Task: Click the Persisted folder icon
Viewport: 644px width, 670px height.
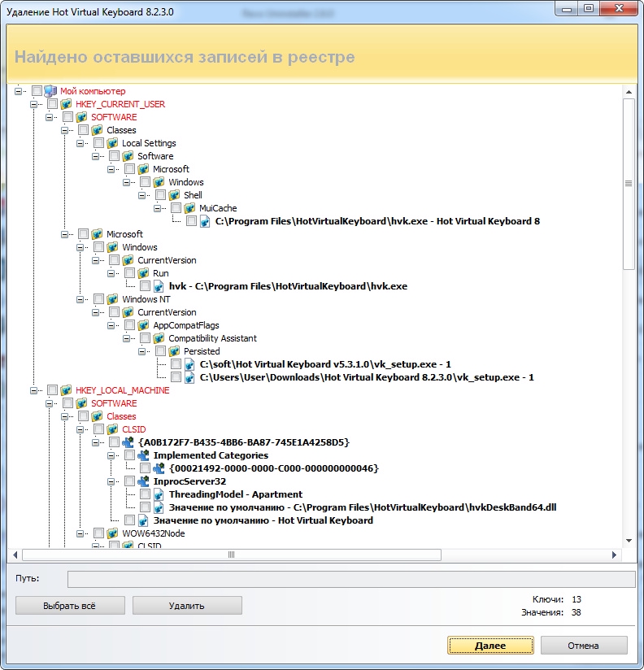Action: click(174, 351)
